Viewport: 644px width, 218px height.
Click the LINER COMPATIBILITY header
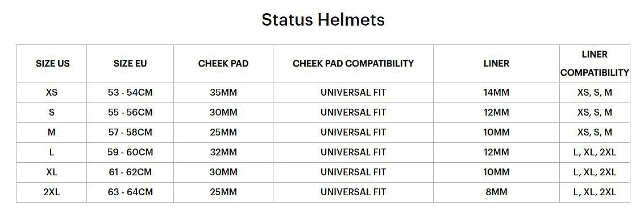pyautogui.click(x=595, y=63)
